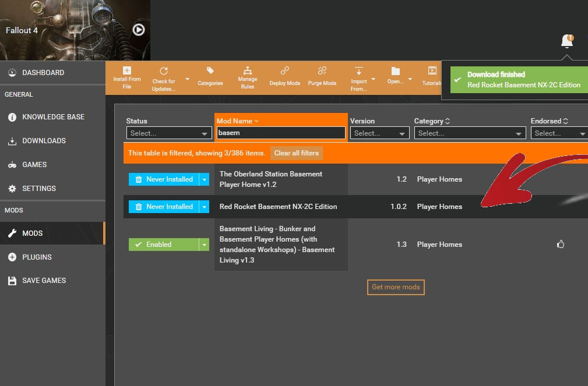Sort by Category column header
Screen dimensions: 588x386
pos(432,121)
